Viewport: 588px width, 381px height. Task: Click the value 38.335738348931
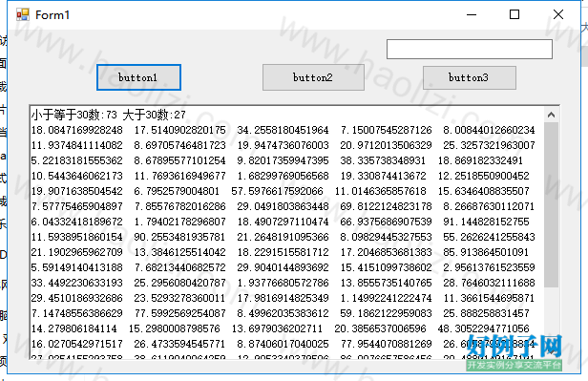pos(383,160)
